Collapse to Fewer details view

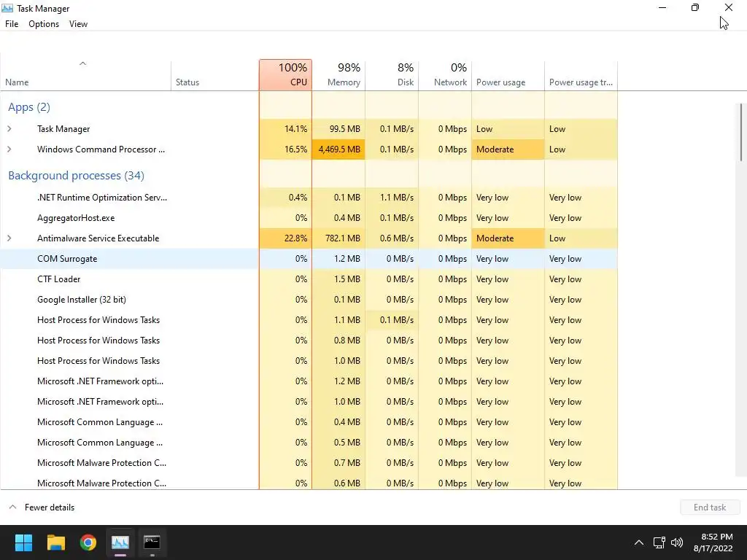(x=42, y=507)
